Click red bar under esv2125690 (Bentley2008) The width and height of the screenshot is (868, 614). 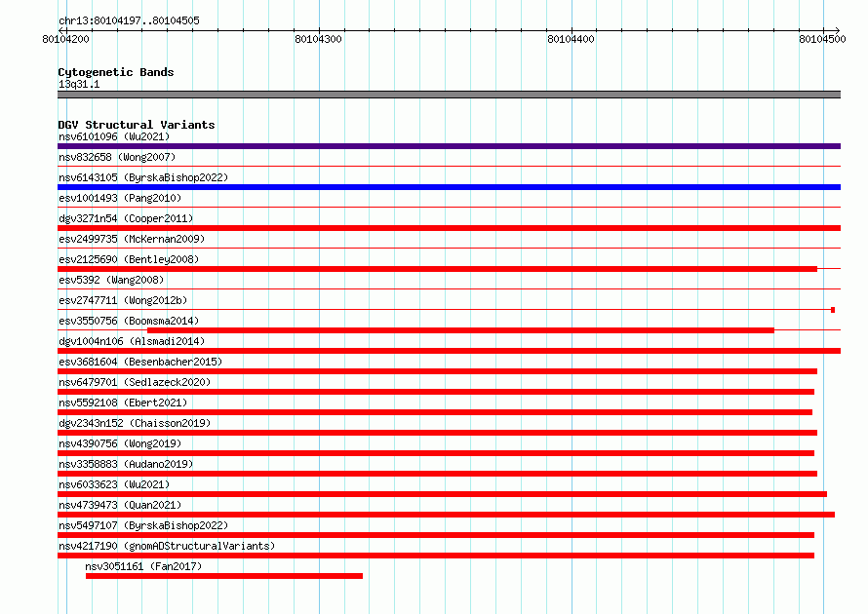pos(437,269)
